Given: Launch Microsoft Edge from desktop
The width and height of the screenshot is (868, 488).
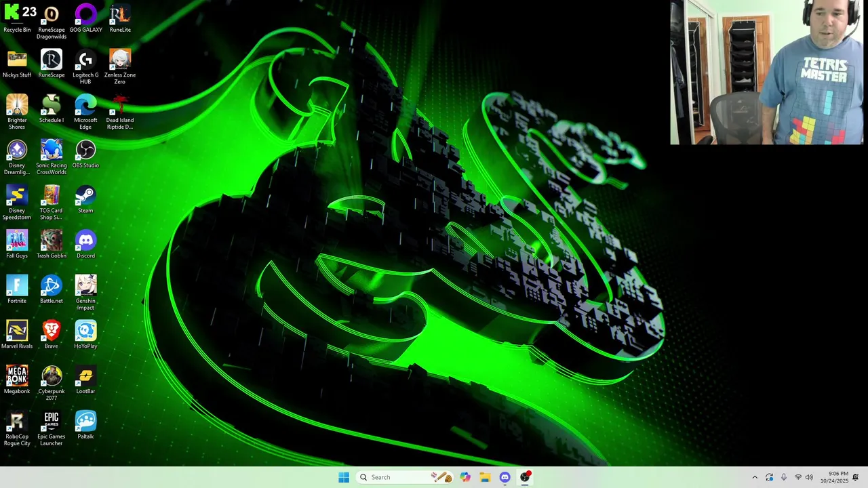Looking at the screenshot, I should [85, 112].
